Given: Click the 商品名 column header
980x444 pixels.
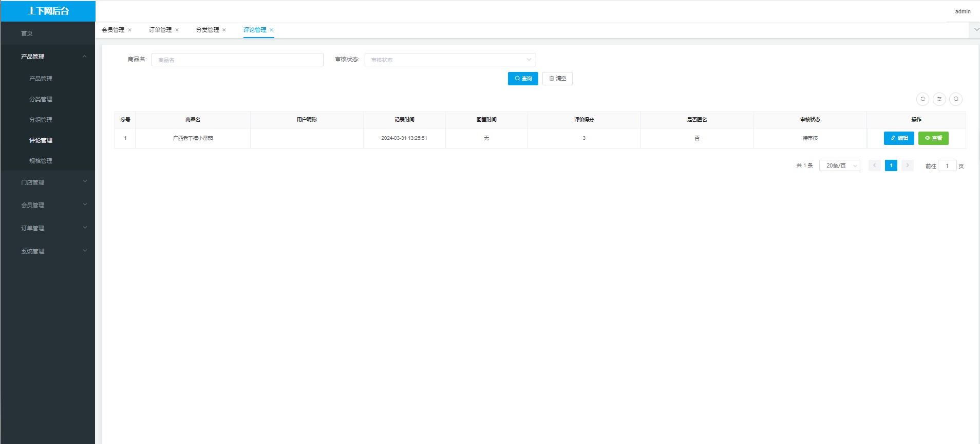Looking at the screenshot, I should [x=193, y=120].
